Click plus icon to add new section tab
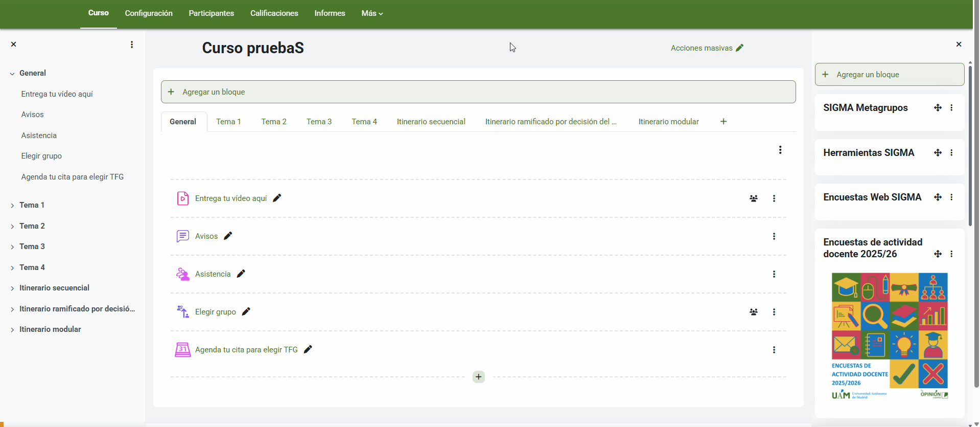 point(723,122)
